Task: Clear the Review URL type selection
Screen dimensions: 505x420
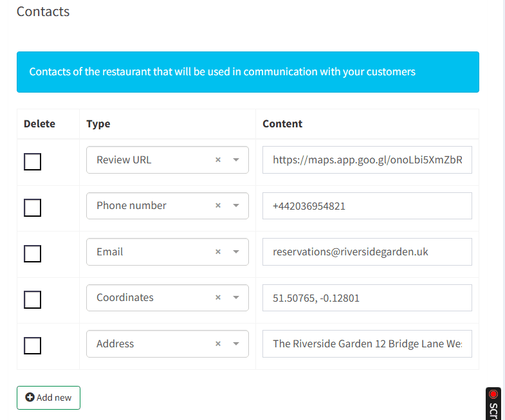Action: pyautogui.click(x=218, y=160)
